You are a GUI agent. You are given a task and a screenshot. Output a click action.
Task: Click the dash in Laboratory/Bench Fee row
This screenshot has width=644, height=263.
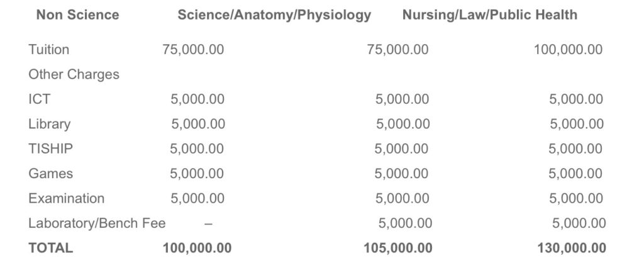(208, 223)
